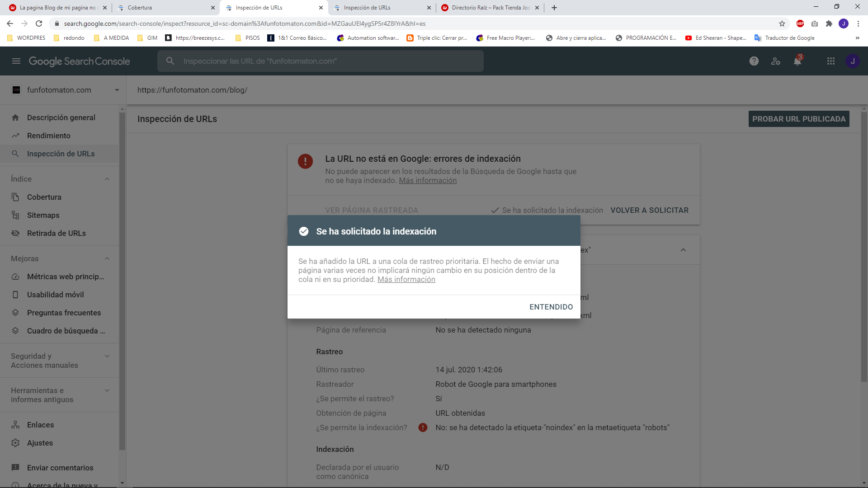Viewport: 868px width, 488px height.
Task: Click PROBAR URL PUBLICADA button
Action: 799,119
